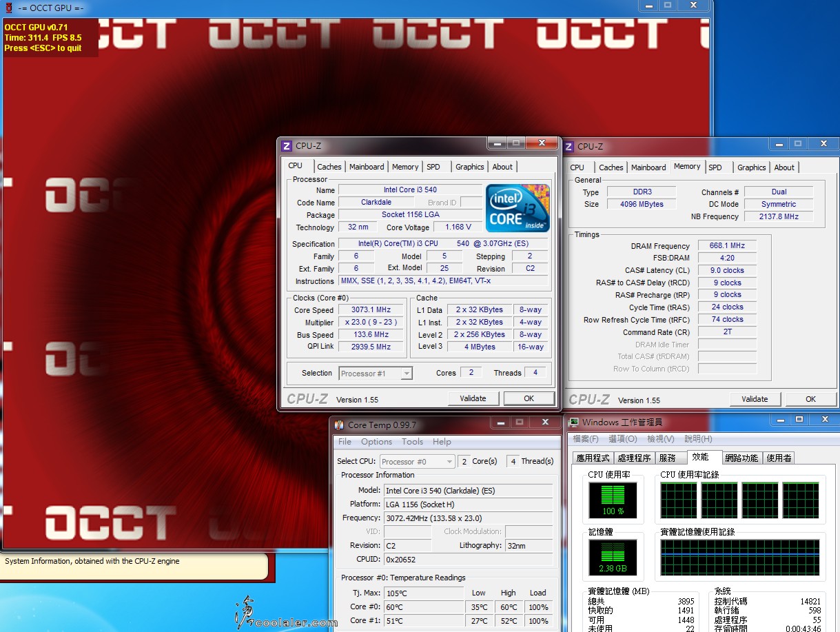840x632 pixels.
Task: Click the CPU-Z icon in front window's title bar
Action: [287, 146]
